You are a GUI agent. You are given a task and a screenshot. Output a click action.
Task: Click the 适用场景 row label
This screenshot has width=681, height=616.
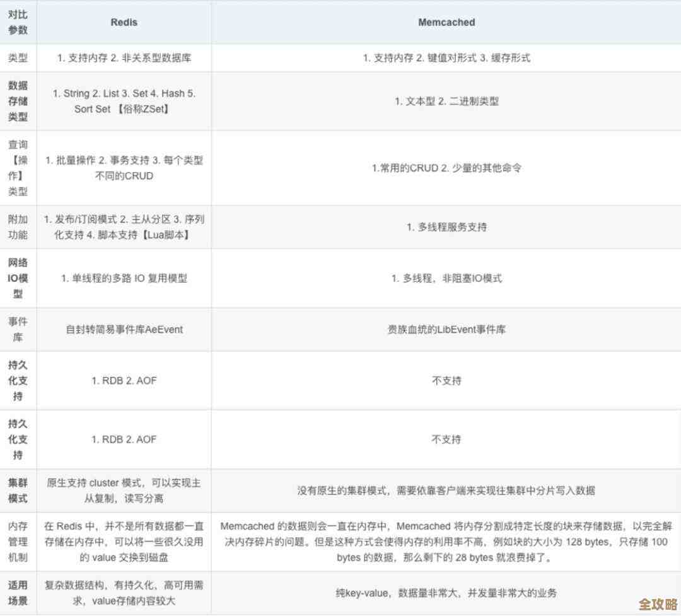pos(18,592)
